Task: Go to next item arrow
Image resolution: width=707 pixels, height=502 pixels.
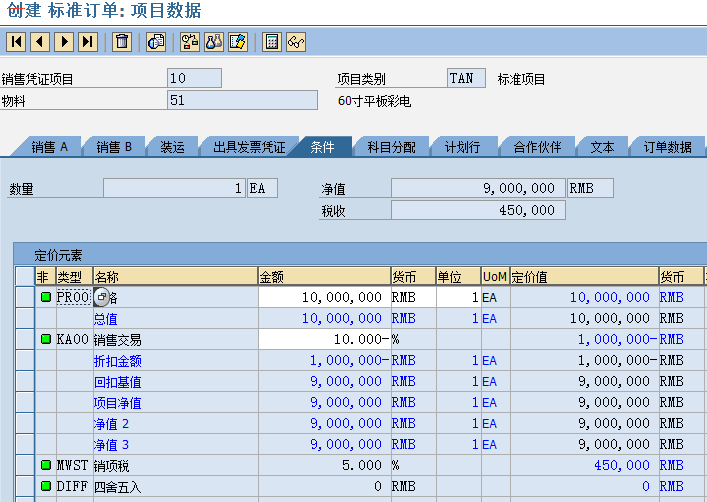Action: [64, 42]
